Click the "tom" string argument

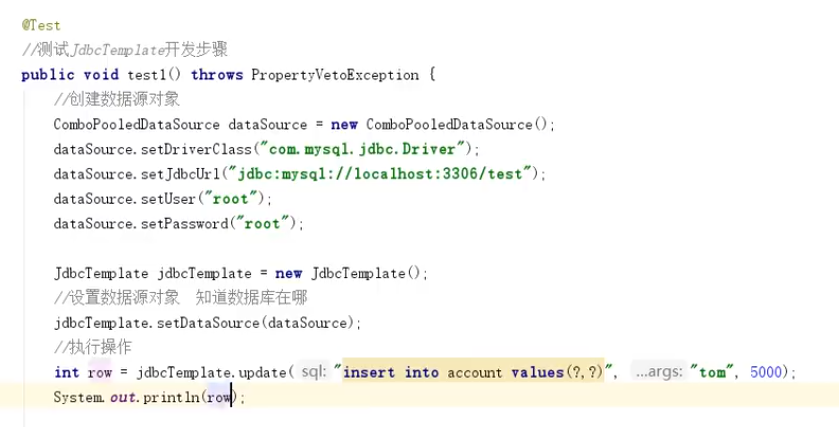[712, 372]
